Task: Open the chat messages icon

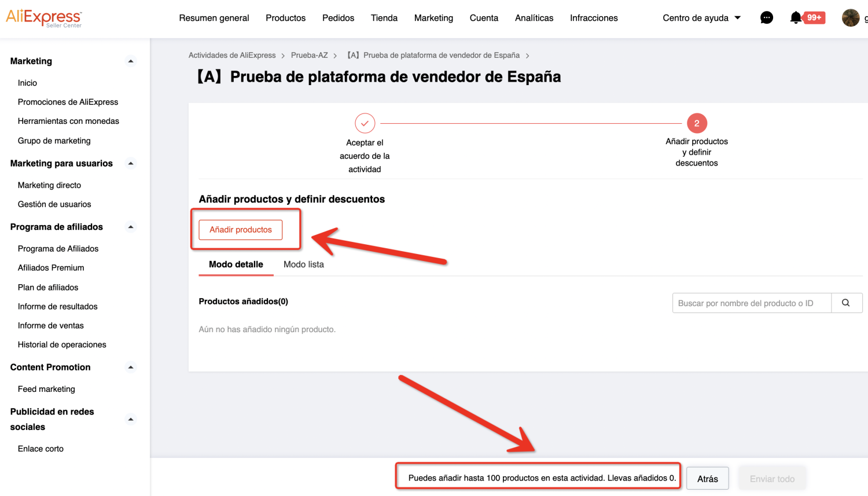Action: pyautogui.click(x=767, y=18)
